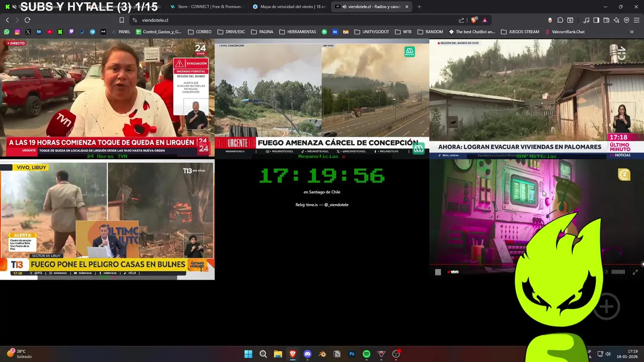
Task: Open Photoshop from taskbar
Action: tap(352, 354)
